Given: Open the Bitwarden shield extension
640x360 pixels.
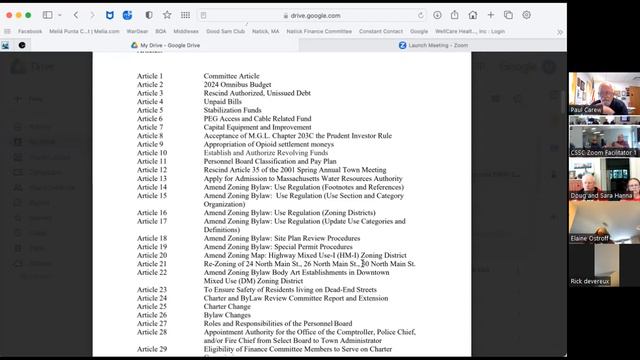Looking at the screenshot, I should [110, 15].
